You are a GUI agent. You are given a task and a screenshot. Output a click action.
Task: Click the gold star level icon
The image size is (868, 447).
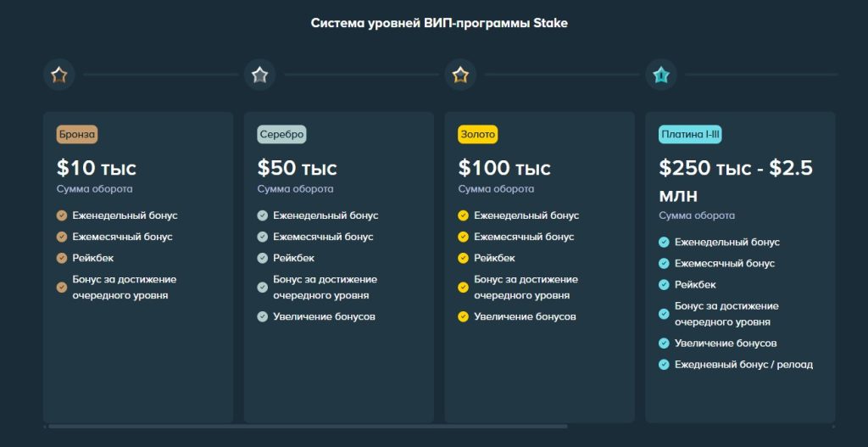(460, 75)
